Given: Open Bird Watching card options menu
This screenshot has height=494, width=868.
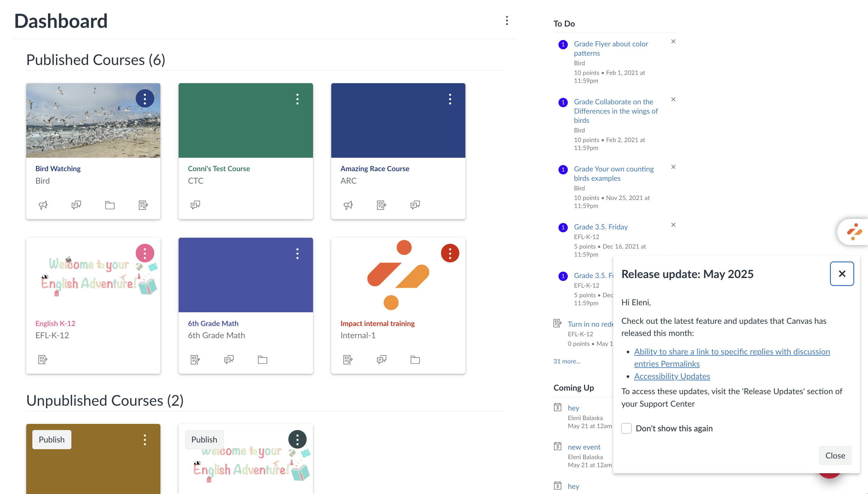Looking at the screenshot, I should pos(145,99).
